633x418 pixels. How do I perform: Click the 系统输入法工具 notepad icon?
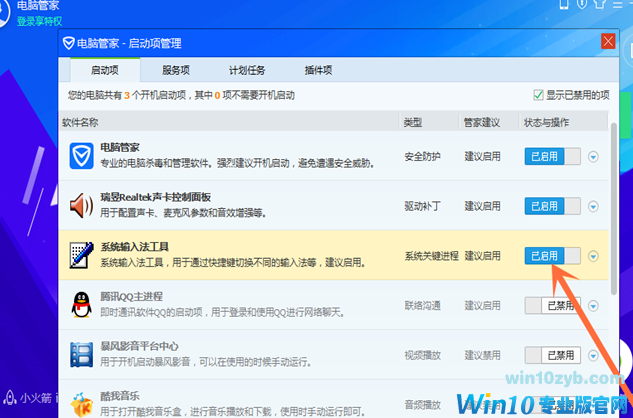pos(81,255)
